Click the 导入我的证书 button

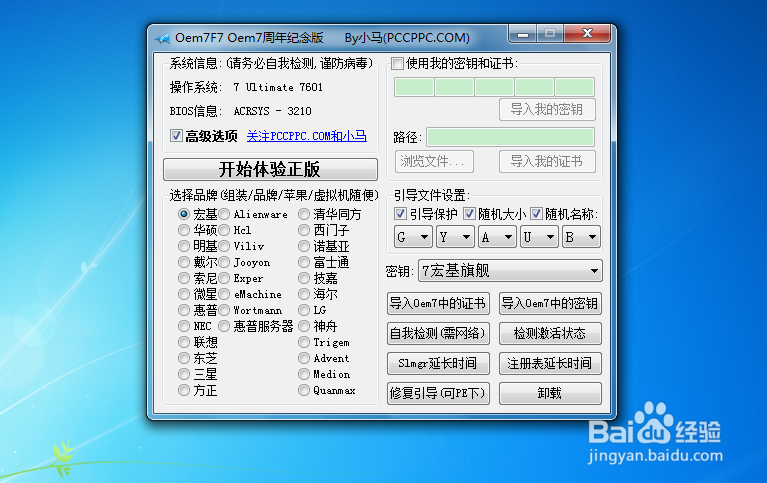click(547, 161)
